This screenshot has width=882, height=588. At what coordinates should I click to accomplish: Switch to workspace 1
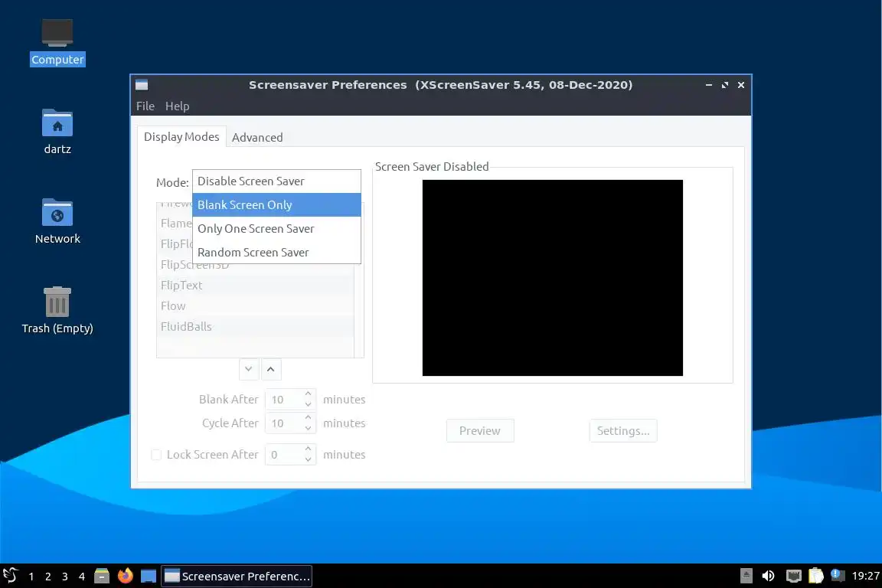pos(31,577)
